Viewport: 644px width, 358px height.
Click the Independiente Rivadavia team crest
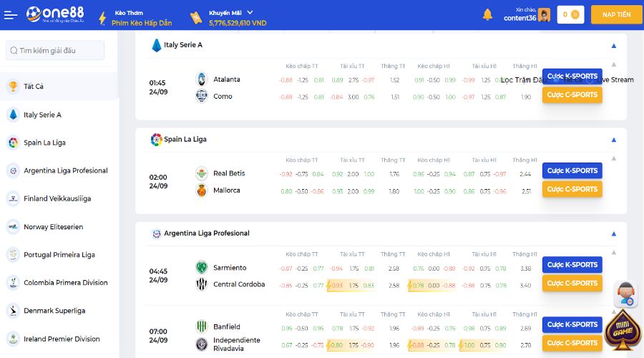click(201, 344)
